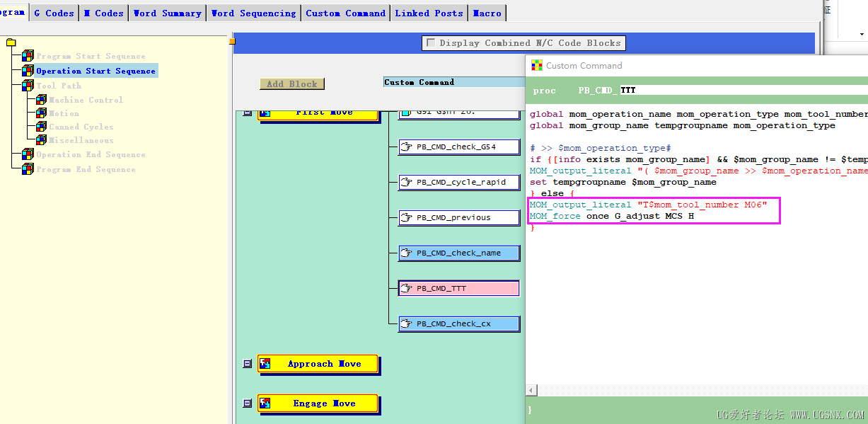Select the PB_CMD_check_cx block
Screen dimensions: 868x424
pos(459,323)
